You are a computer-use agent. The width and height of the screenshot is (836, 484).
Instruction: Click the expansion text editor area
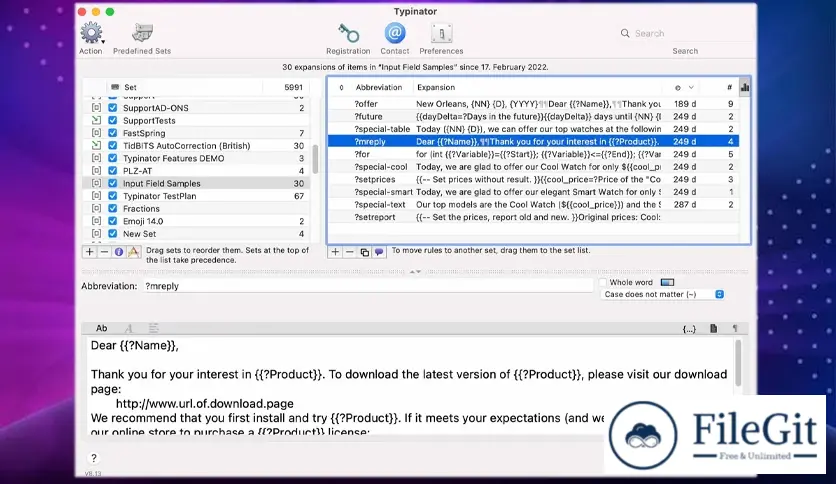411,386
